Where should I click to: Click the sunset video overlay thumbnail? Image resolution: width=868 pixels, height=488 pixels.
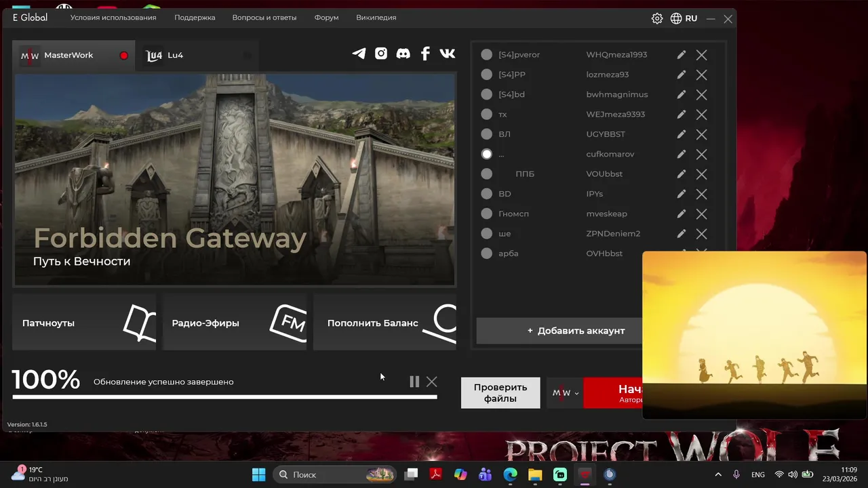(754, 335)
